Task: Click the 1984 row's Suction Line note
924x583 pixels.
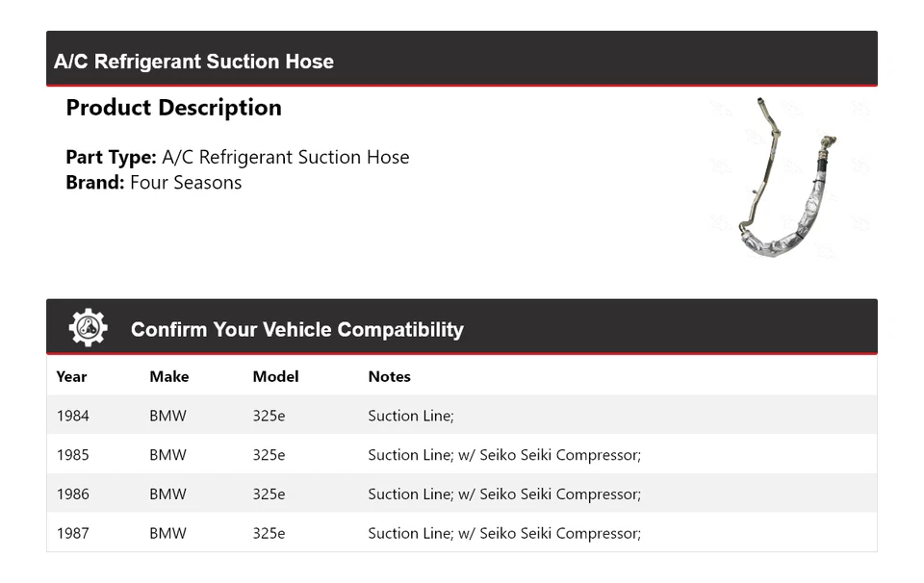Action: [x=410, y=416]
